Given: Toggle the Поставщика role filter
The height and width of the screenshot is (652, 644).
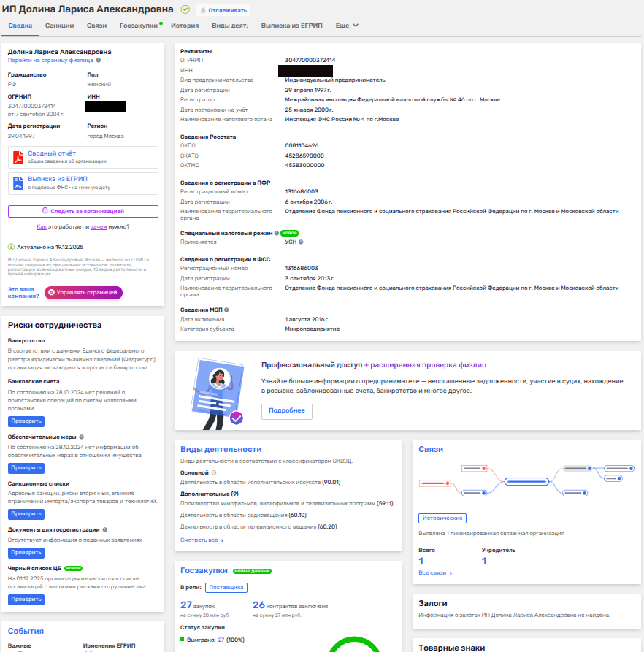Looking at the screenshot, I should click(x=226, y=587).
